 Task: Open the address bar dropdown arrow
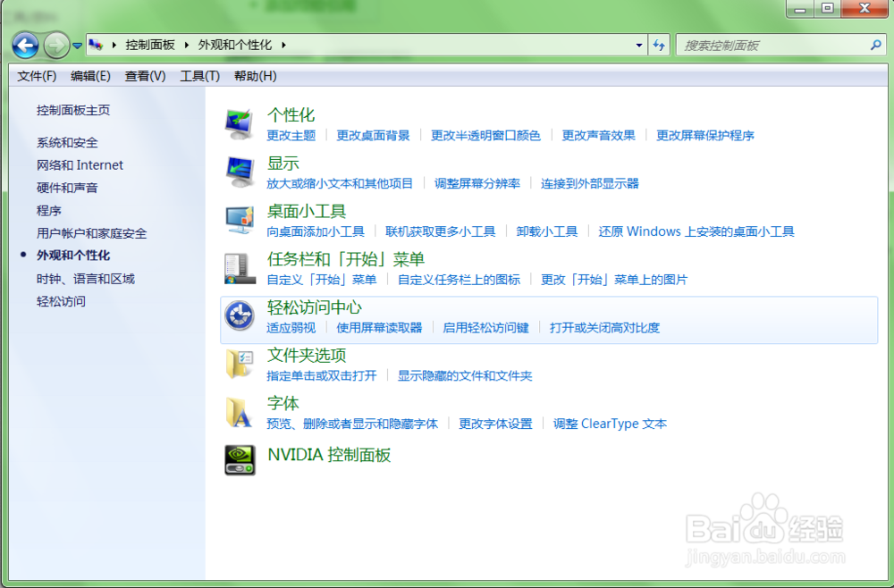click(x=638, y=45)
